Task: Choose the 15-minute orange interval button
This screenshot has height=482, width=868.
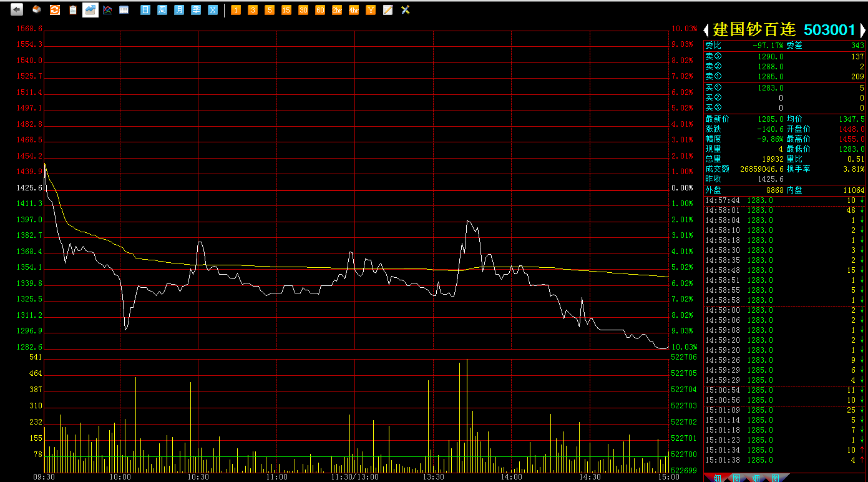Action: 286,10
